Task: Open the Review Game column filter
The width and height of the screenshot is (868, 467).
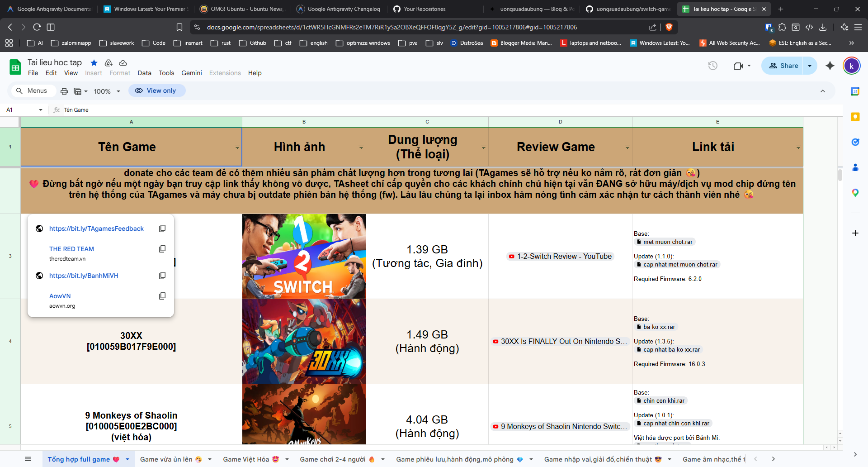Action: pos(627,147)
